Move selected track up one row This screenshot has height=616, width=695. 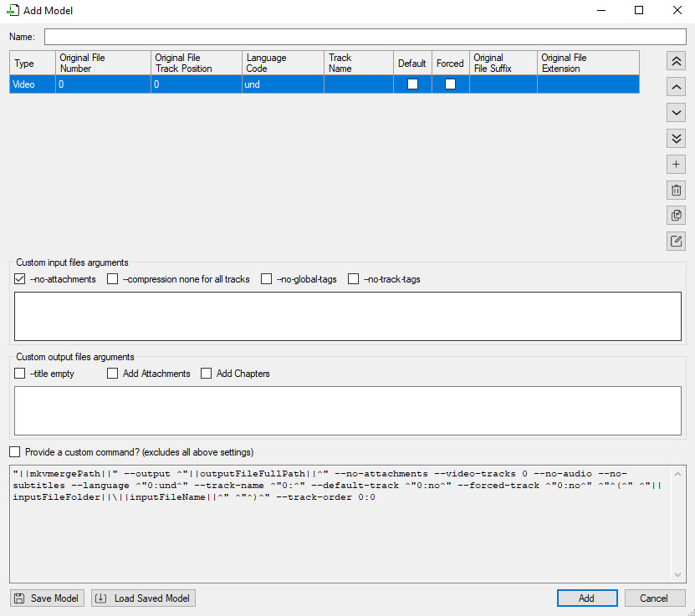[x=676, y=87]
